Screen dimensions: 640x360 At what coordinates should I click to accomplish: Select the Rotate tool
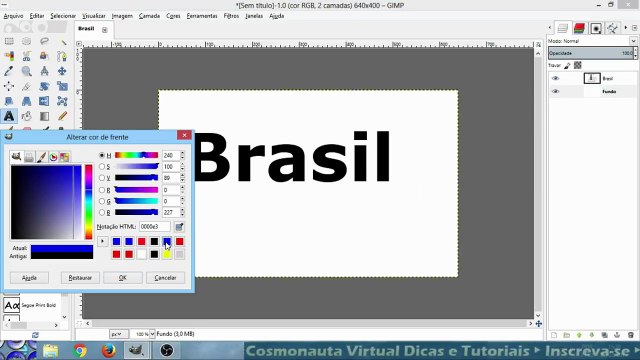44,86
